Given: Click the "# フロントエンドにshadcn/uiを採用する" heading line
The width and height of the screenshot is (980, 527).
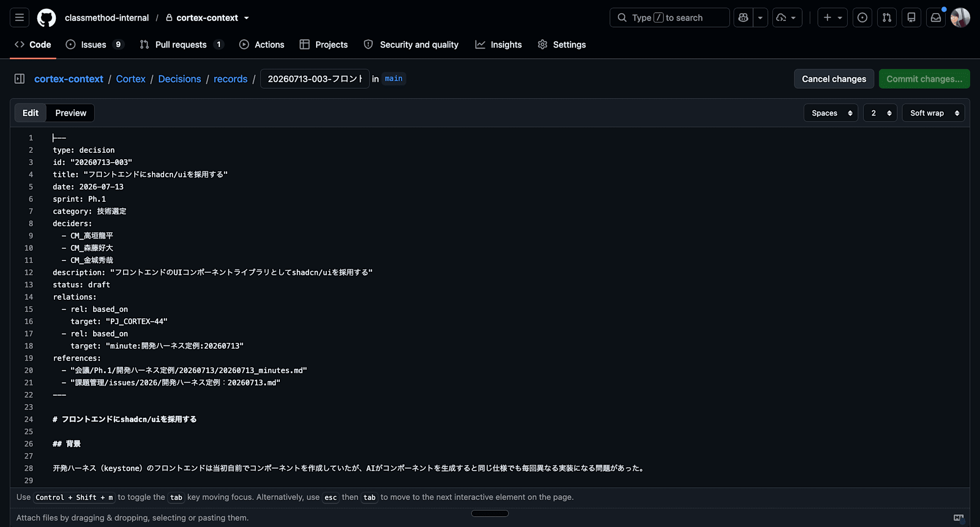Looking at the screenshot, I should tap(124, 419).
